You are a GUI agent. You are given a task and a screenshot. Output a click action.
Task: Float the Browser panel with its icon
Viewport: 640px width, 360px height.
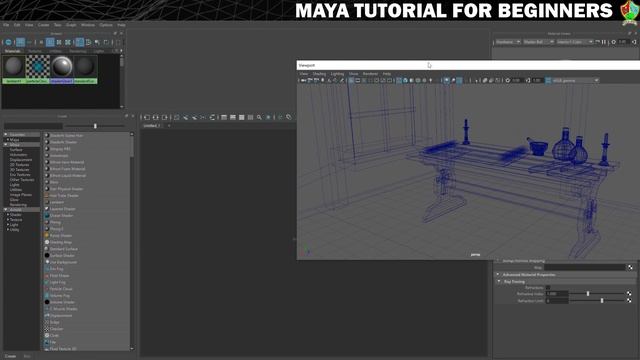(x=115, y=33)
